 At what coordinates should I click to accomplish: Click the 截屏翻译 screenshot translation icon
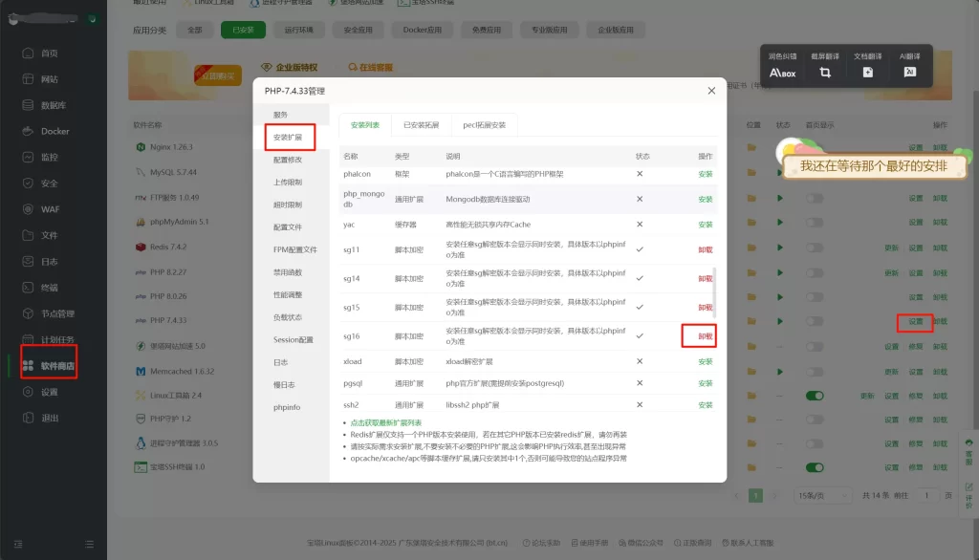(824, 72)
